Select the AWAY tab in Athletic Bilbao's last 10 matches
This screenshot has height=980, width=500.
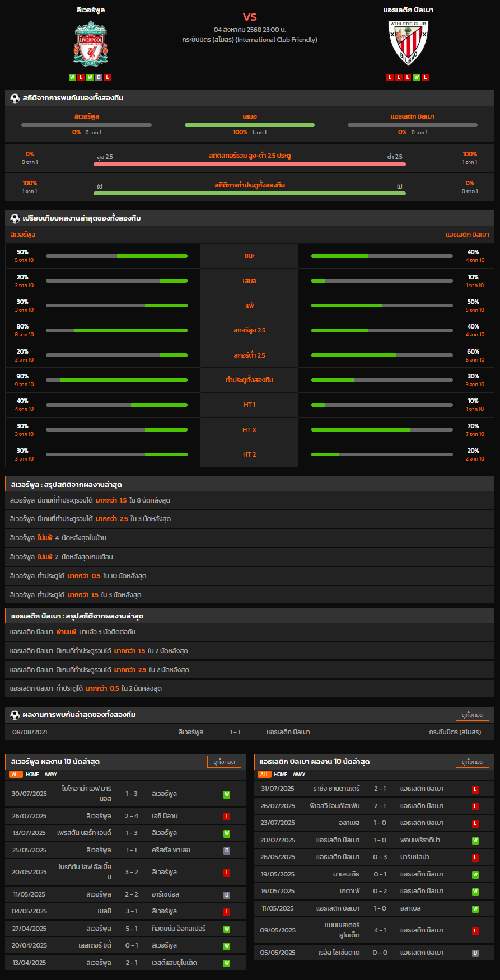coord(300,775)
